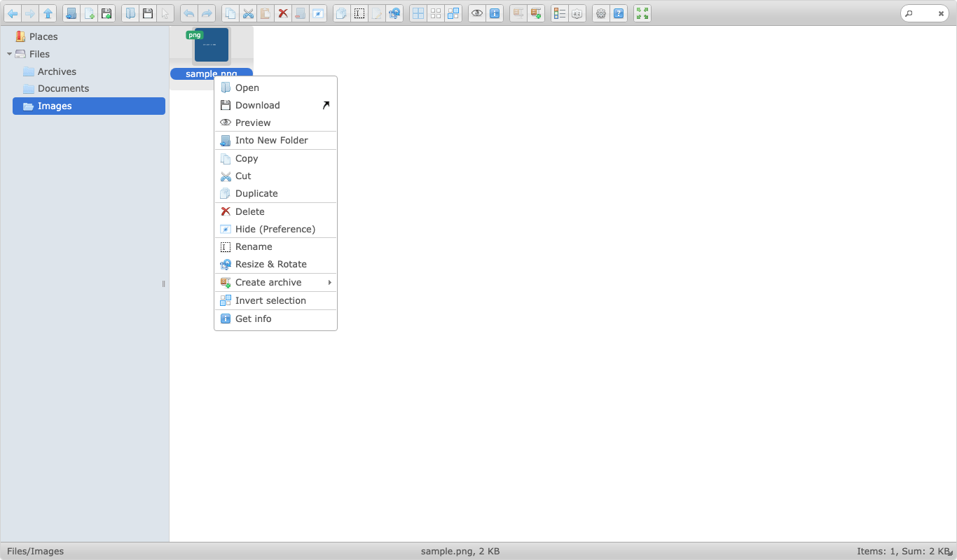Click the upload files toolbar icon

[106, 13]
